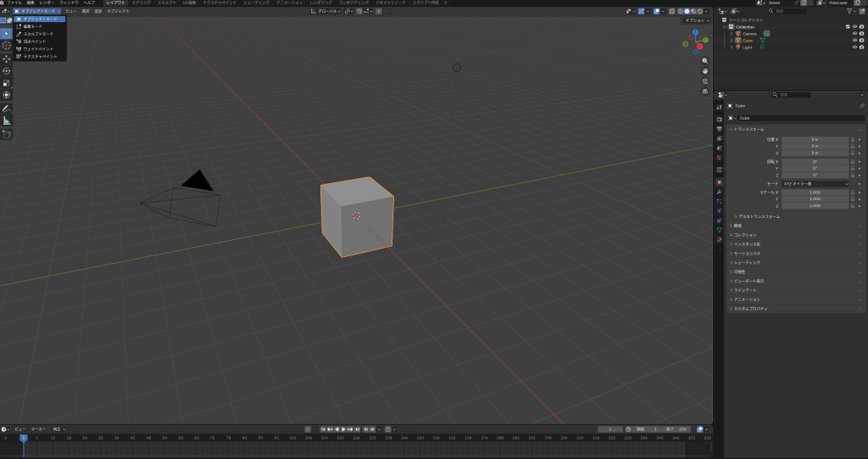The image size is (868, 459).
Task: Select the Scale tool in left toolbar
Action: tap(6, 83)
